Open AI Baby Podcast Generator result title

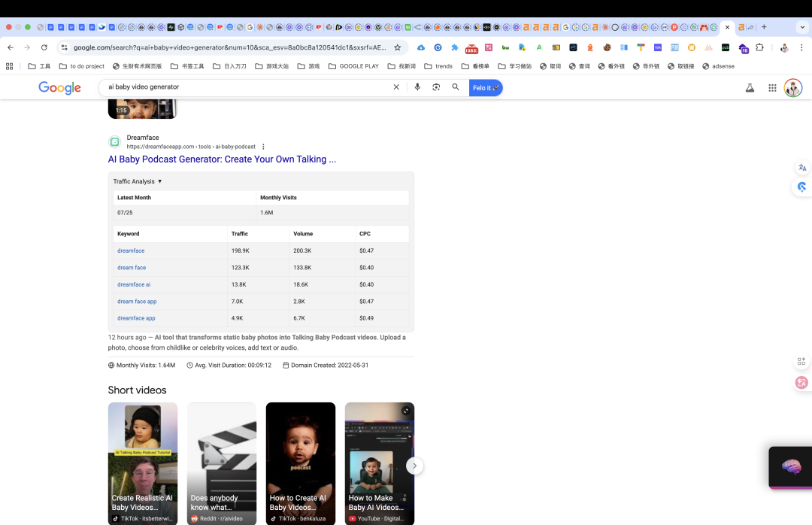coord(222,159)
